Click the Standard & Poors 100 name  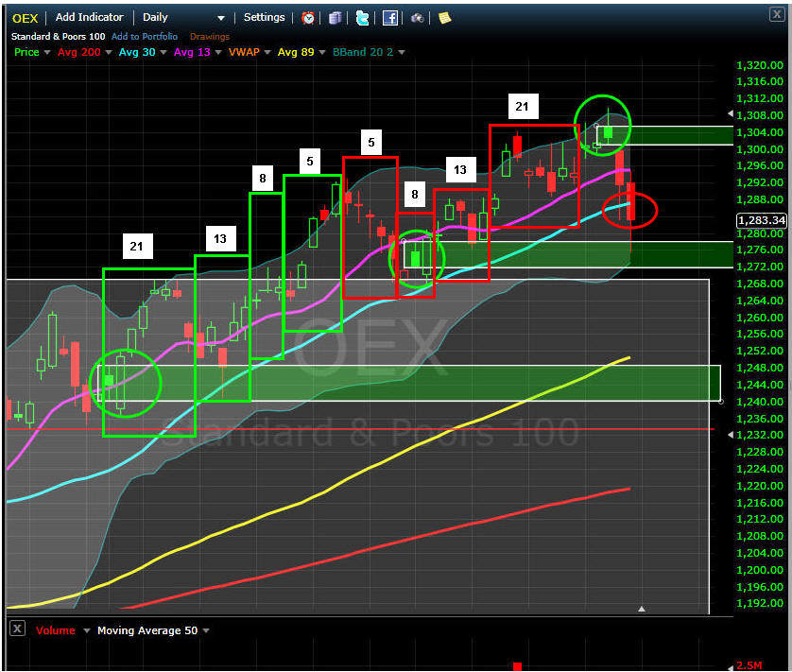(58, 36)
